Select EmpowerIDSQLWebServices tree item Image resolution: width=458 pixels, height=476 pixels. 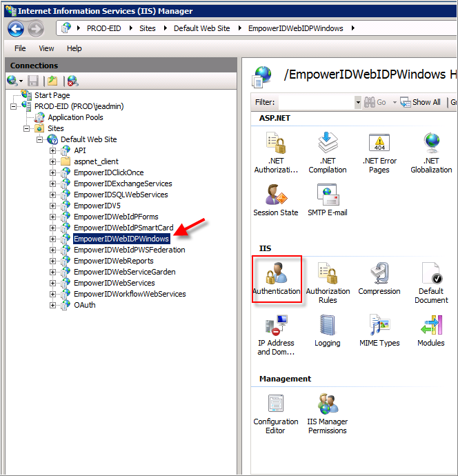(x=121, y=195)
